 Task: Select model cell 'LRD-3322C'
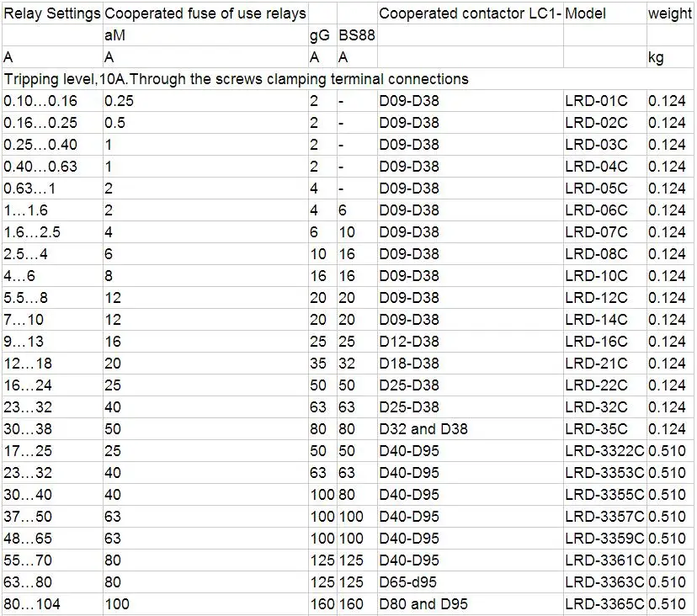(x=604, y=451)
